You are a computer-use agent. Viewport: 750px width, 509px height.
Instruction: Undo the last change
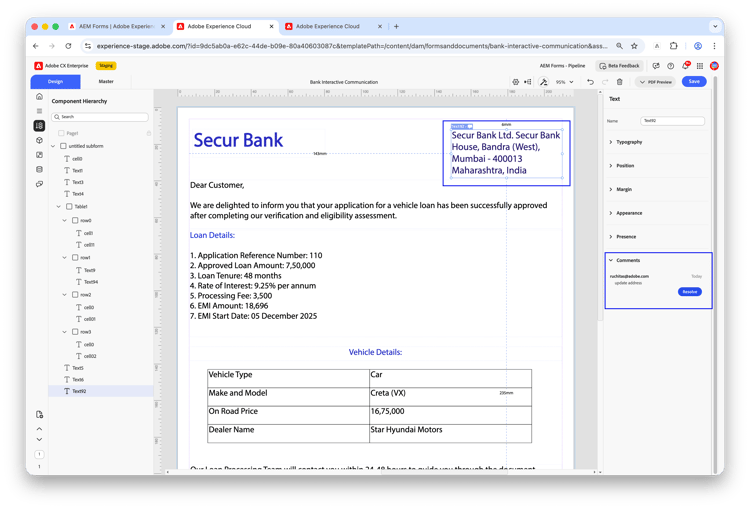tap(590, 82)
